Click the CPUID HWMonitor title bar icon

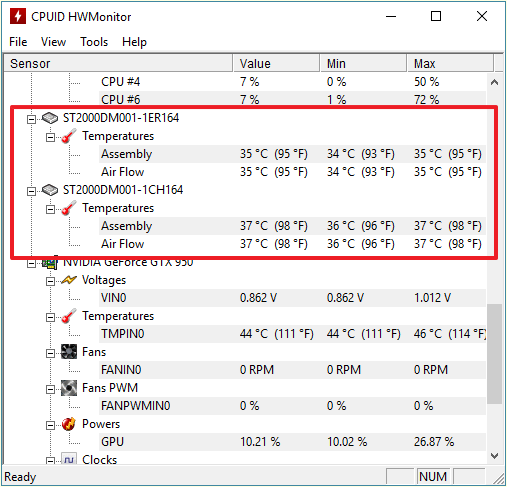(18, 16)
